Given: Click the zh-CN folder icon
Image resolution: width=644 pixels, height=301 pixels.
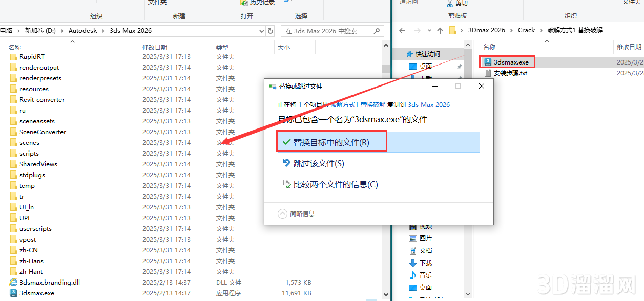Looking at the screenshot, I should 13,250.
